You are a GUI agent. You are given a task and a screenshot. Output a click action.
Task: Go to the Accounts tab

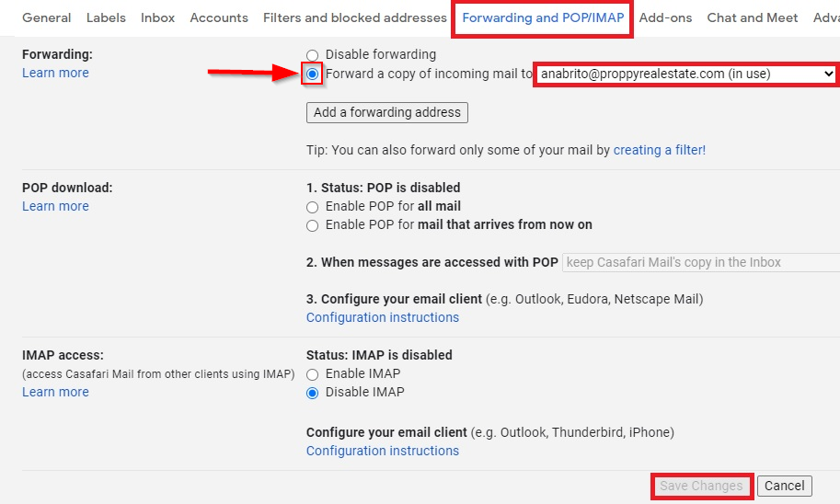click(x=219, y=17)
